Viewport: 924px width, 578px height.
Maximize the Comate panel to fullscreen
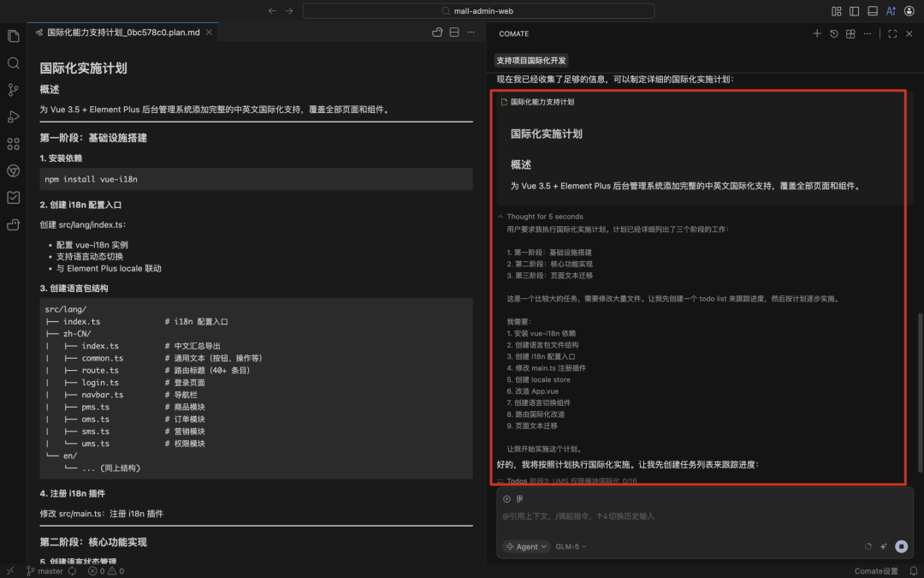(x=892, y=33)
